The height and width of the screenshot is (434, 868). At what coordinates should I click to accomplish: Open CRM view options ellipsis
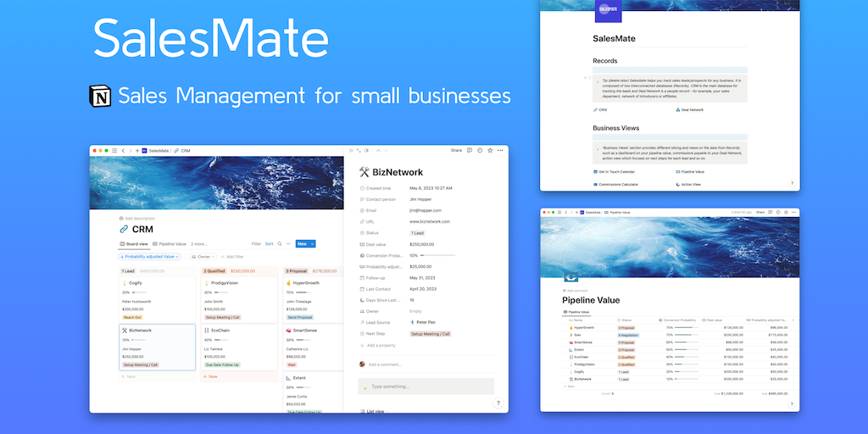pyautogui.click(x=288, y=243)
